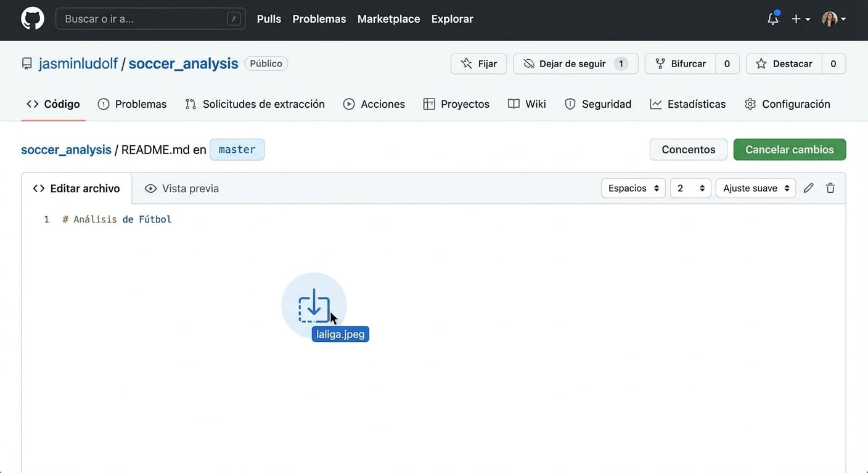Select the Editar archivo tab

pyautogui.click(x=76, y=188)
